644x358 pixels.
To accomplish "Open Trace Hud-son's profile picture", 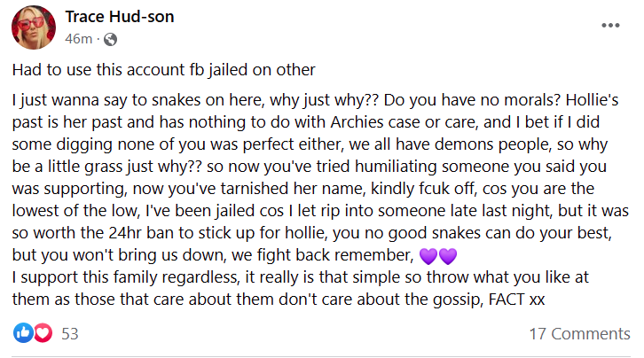I will [34, 27].
